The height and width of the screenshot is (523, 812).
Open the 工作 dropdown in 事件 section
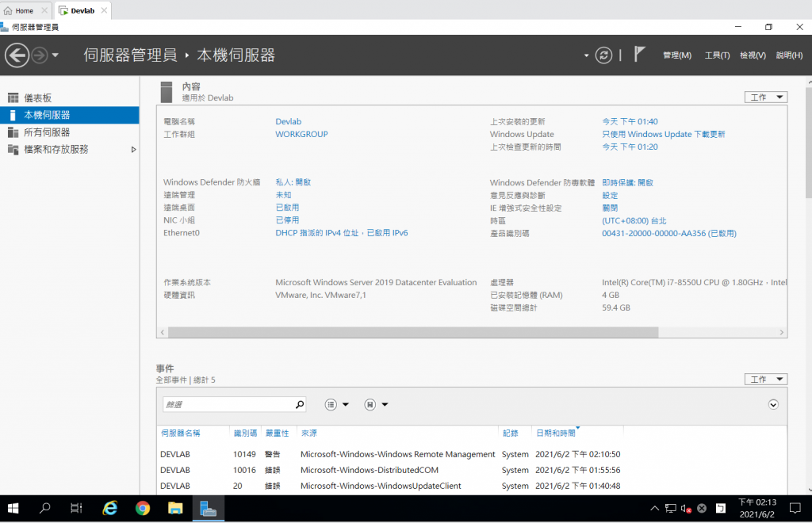766,380
